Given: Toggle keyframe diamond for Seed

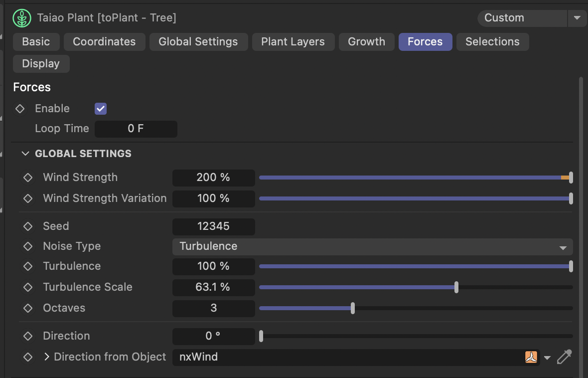Looking at the screenshot, I should pos(28,226).
